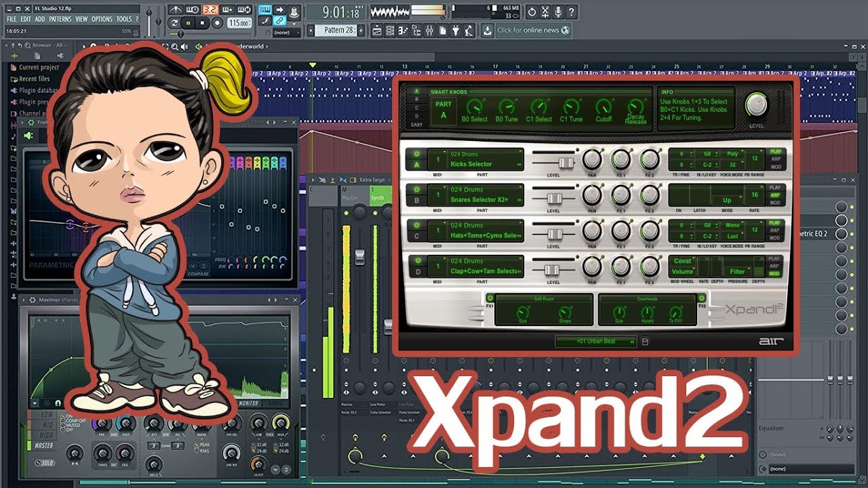The height and width of the screenshot is (488, 868).
Task: Toggle Xpand2 part A power button
Action: tap(417, 154)
